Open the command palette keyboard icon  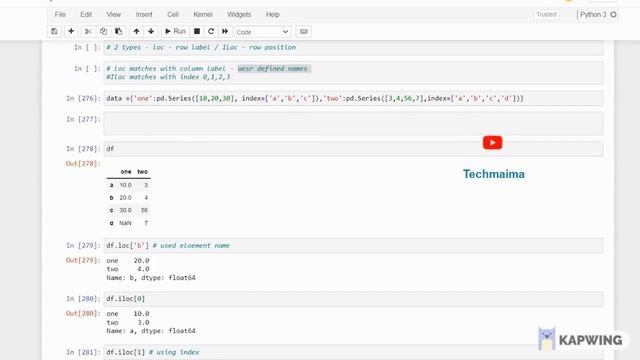(304, 31)
